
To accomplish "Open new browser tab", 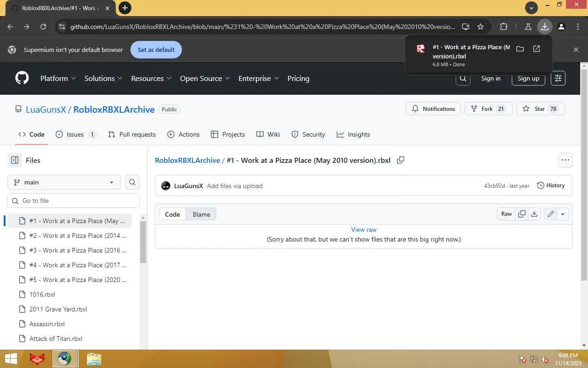I will tap(124, 8).
